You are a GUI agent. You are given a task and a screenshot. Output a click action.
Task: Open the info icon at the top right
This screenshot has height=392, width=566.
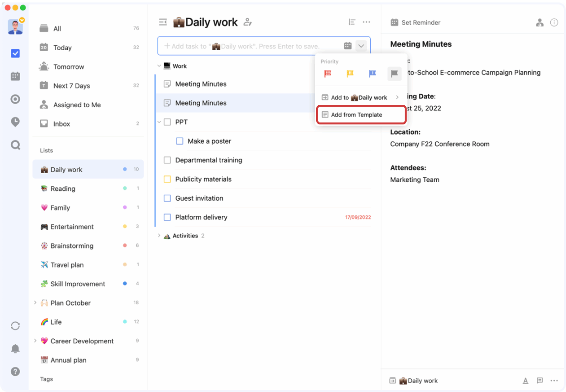tap(555, 22)
